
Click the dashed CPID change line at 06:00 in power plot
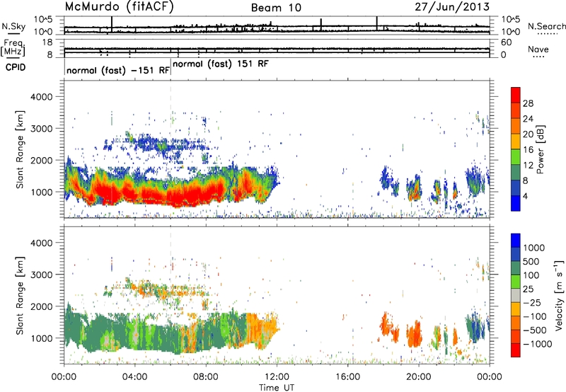(x=171, y=149)
